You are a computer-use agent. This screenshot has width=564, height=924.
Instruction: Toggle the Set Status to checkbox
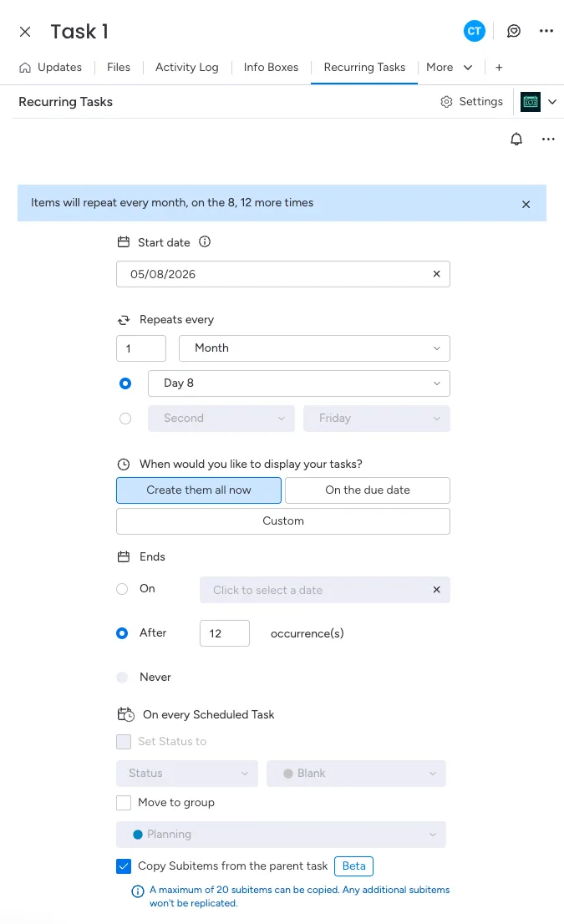124,742
